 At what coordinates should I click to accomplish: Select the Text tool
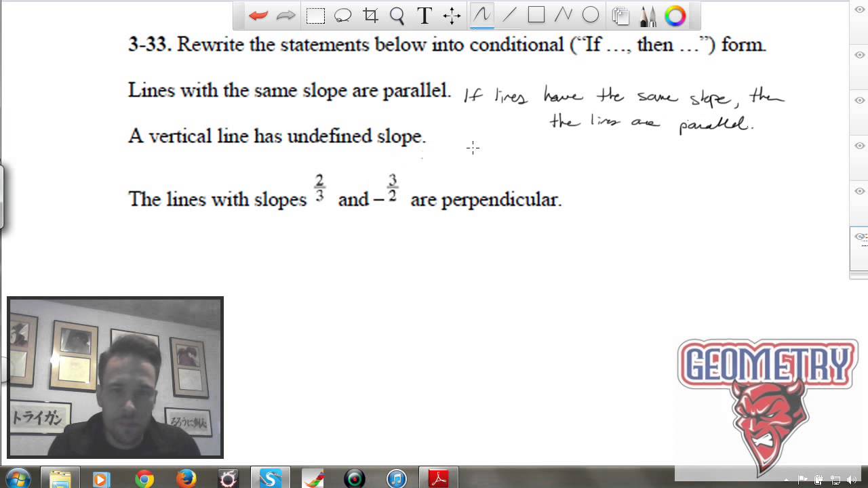425,16
